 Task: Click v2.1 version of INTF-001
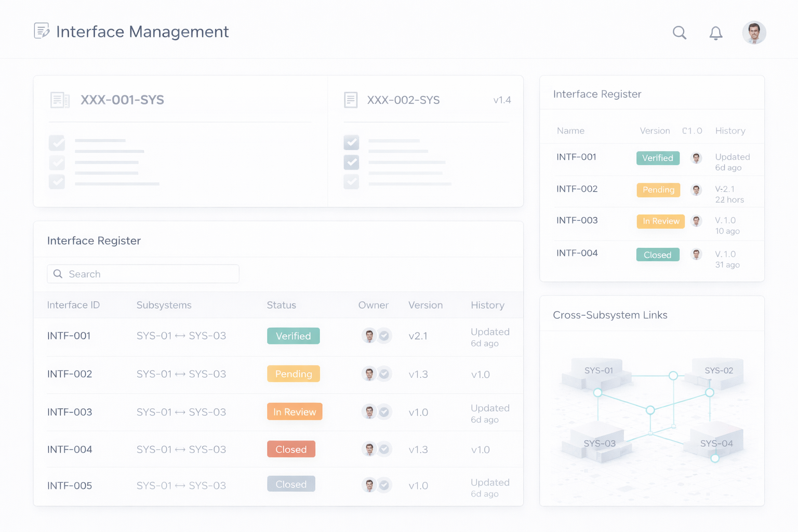(418, 336)
